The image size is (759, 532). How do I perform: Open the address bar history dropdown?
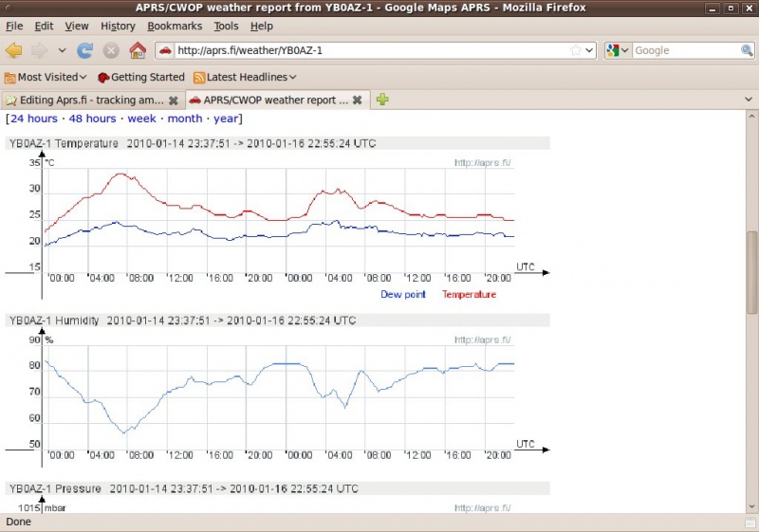coord(589,50)
